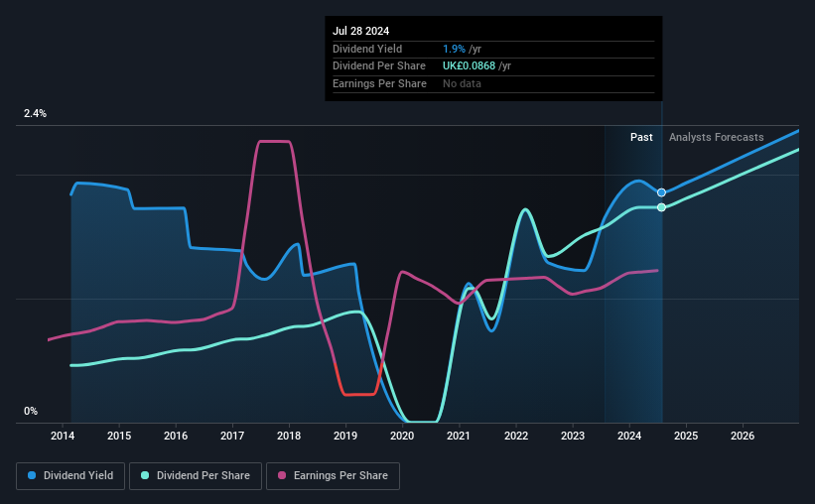This screenshot has height=504, width=815.
Task: Click the 0% y-axis label
Action: [31, 411]
